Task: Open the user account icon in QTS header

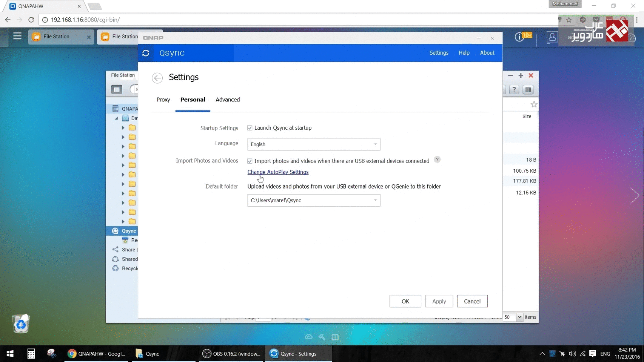Action: pos(552,37)
